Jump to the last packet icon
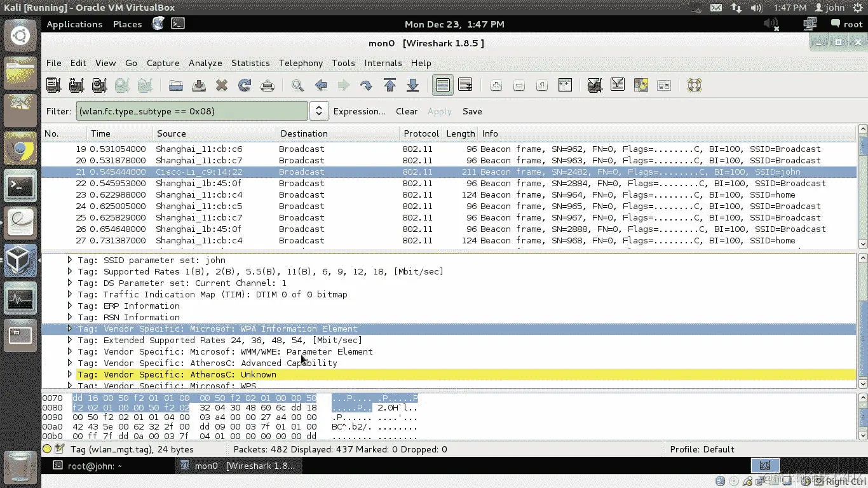 (412, 85)
